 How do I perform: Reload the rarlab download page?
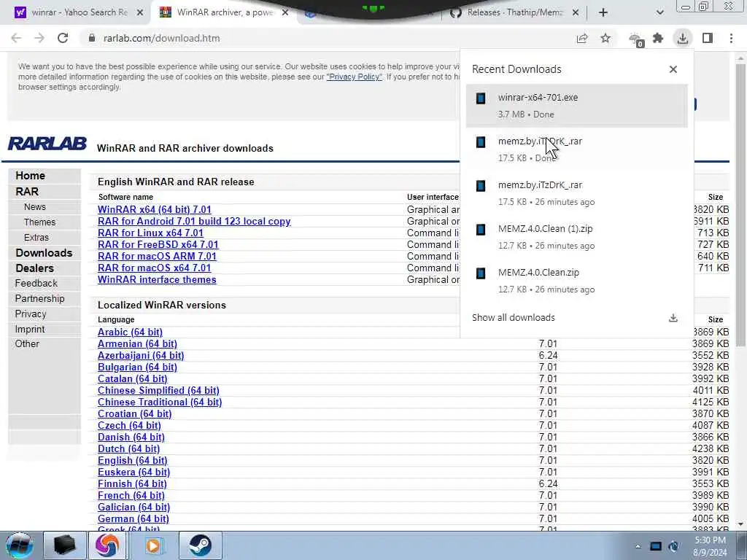click(x=63, y=38)
